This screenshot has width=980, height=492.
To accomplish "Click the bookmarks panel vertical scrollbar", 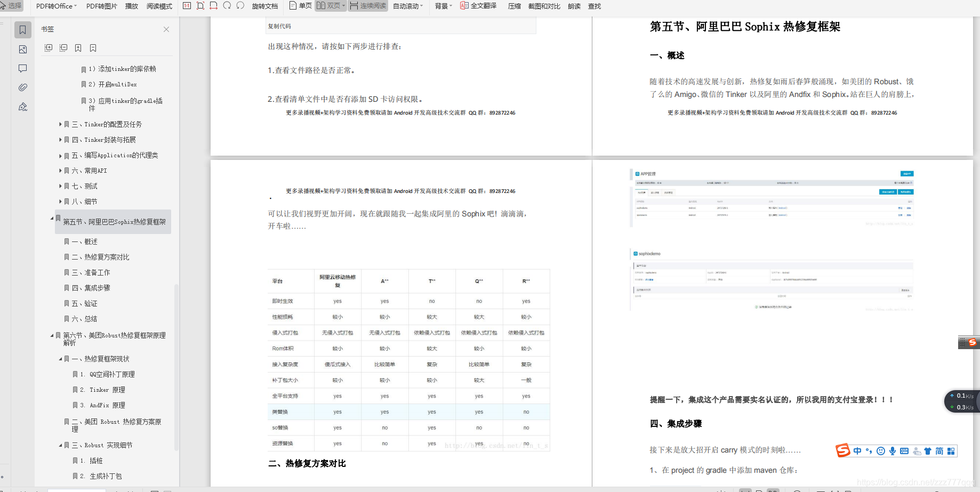I will pos(176,368).
